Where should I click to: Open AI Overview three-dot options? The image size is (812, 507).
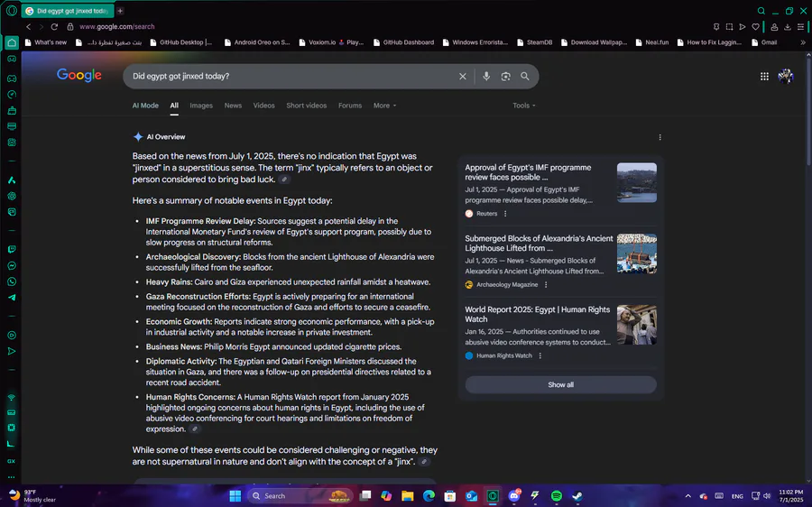click(x=660, y=137)
